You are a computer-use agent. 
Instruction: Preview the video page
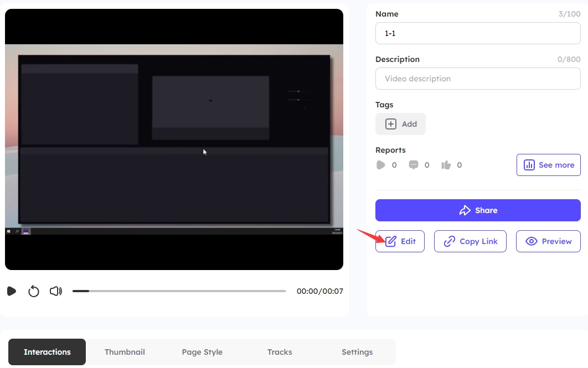[548, 241]
